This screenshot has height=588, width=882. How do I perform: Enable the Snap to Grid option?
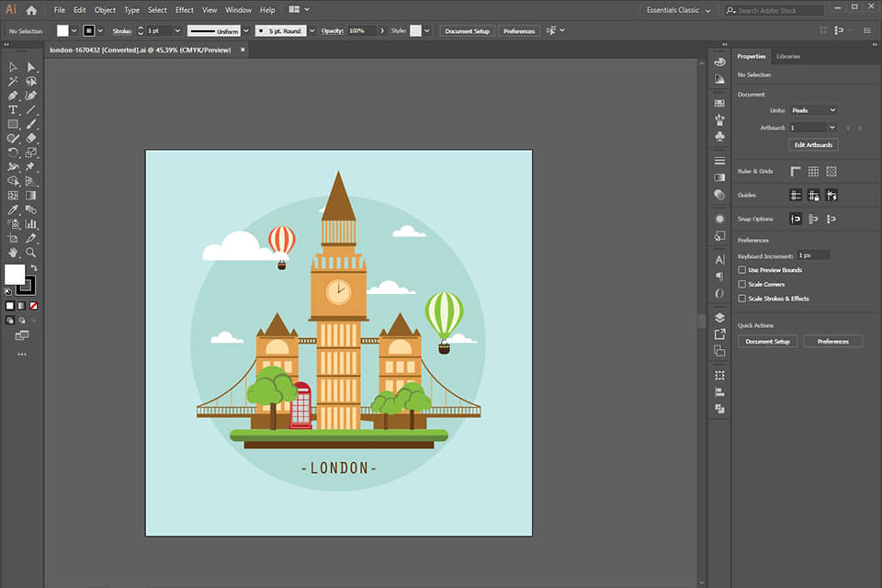pos(812,219)
